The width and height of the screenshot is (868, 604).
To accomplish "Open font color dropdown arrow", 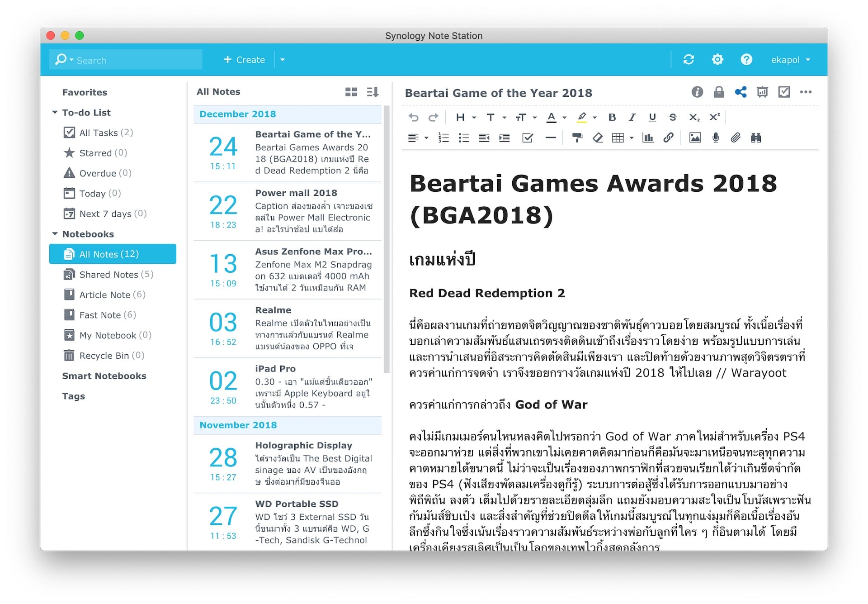I will (x=564, y=118).
